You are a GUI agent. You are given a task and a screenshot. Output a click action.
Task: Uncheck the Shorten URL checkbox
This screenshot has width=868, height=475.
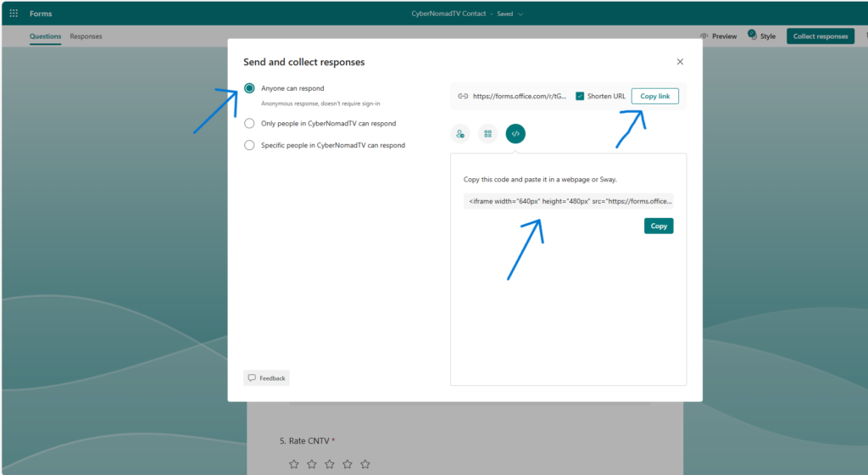(580, 96)
